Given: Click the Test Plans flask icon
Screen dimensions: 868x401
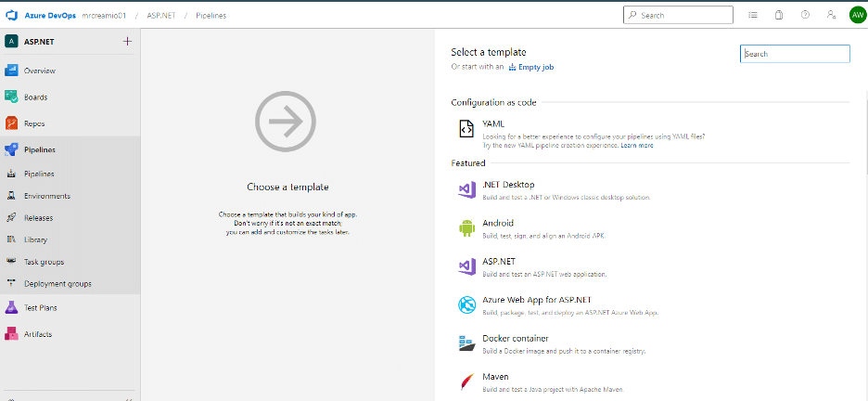Looking at the screenshot, I should coord(12,307).
